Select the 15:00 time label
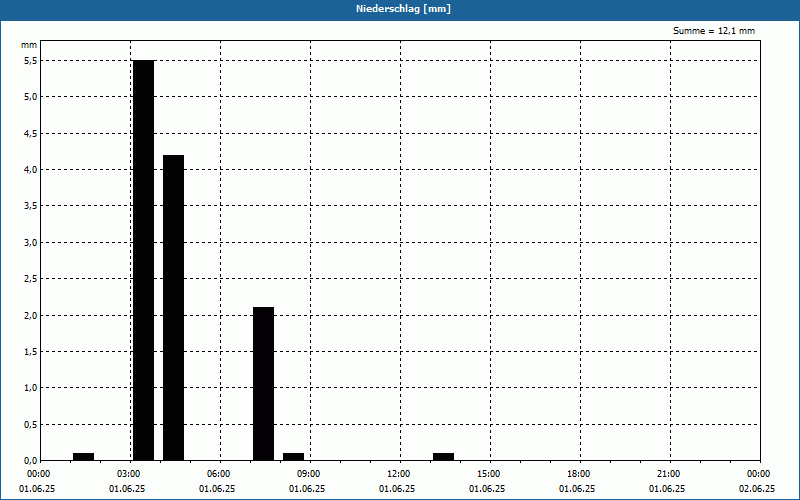The image size is (800, 500). pyautogui.click(x=489, y=474)
